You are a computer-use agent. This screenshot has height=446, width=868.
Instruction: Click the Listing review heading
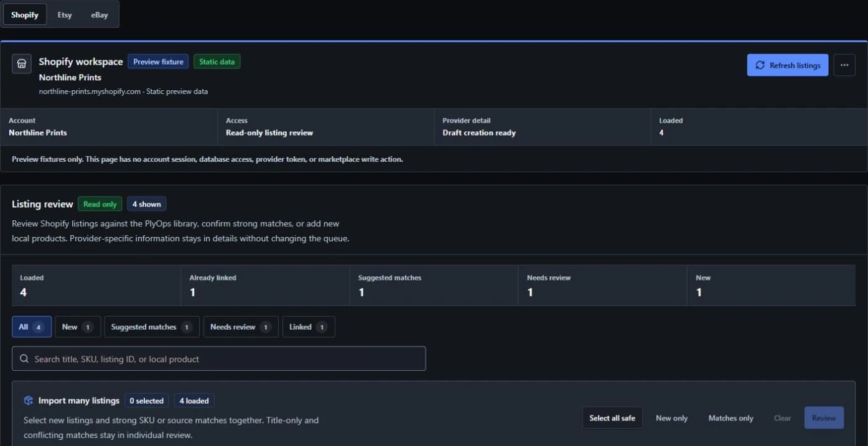[42, 204]
